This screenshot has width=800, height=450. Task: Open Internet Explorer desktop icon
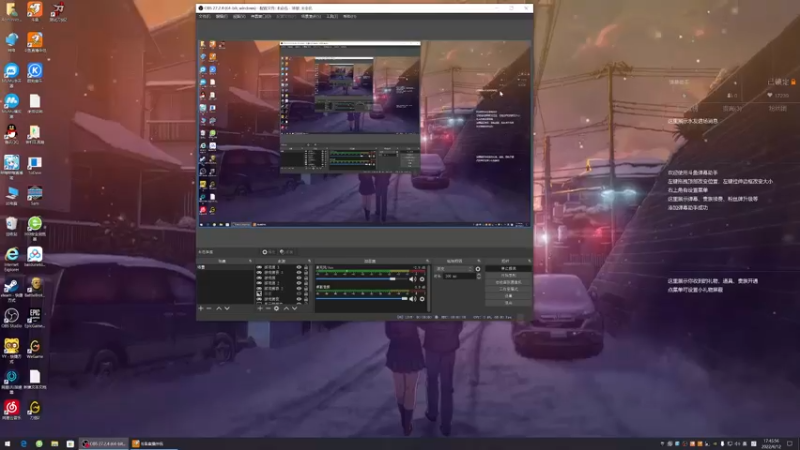(x=11, y=257)
